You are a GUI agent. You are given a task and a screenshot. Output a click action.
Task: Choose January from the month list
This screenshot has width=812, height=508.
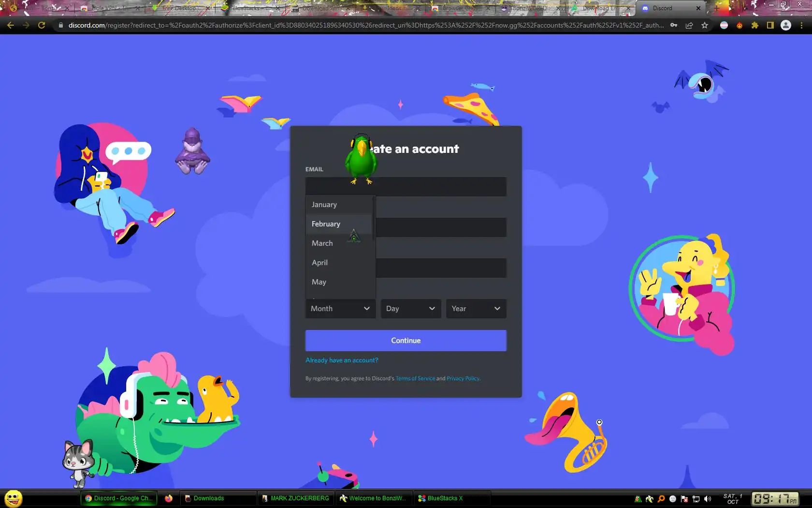coord(339,205)
